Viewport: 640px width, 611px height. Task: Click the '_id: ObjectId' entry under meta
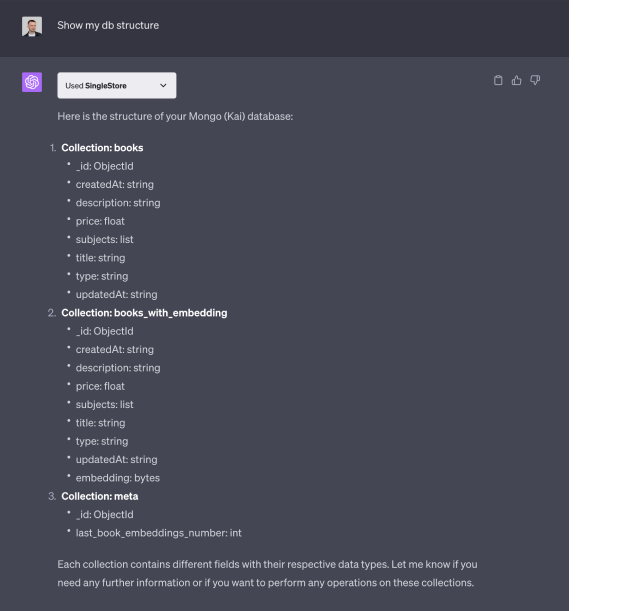[x=104, y=515]
